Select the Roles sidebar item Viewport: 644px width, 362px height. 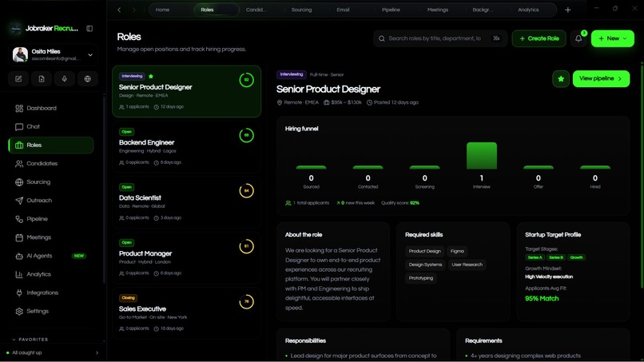pos(51,145)
